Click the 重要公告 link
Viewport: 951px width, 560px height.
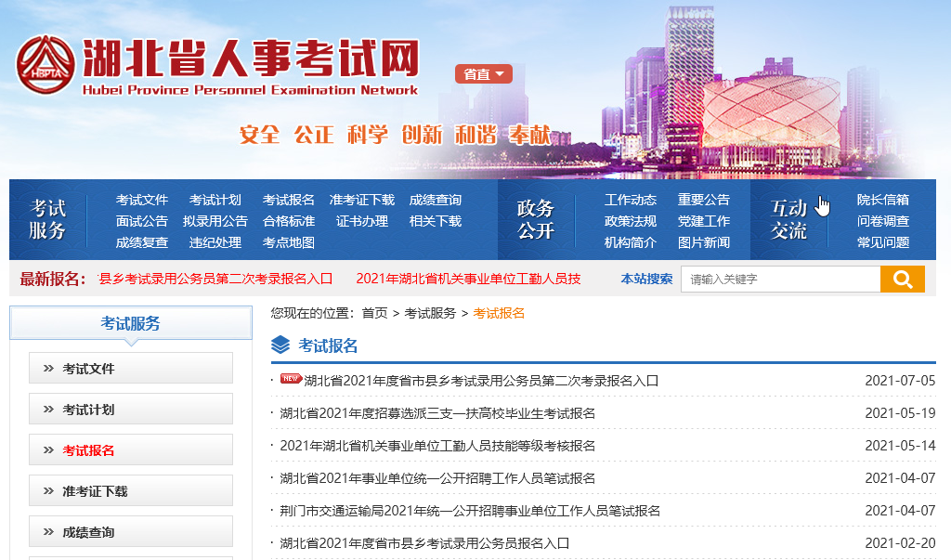tap(703, 200)
